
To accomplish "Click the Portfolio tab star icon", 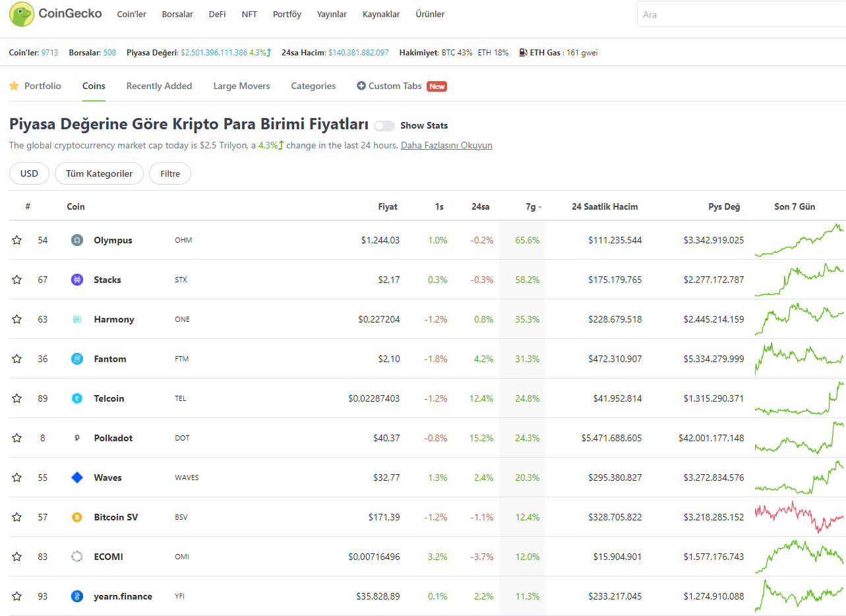I will pyautogui.click(x=14, y=86).
